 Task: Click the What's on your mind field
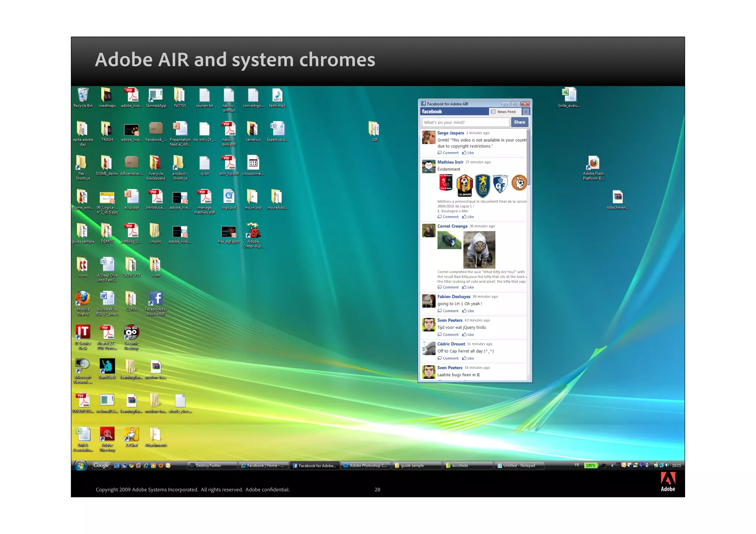(x=465, y=122)
